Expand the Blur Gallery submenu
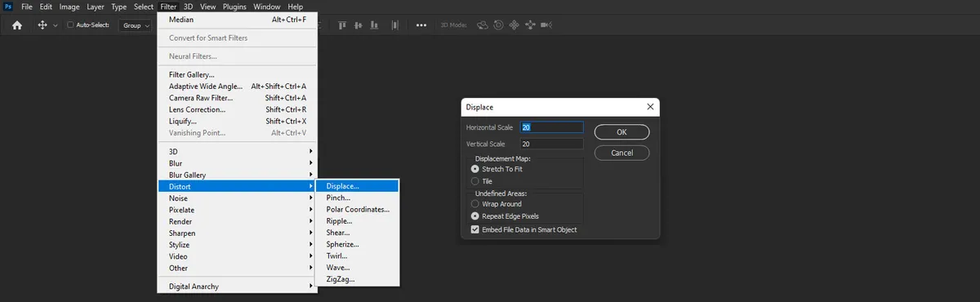This screenshot has height=302, width=980. coord(237,175)
